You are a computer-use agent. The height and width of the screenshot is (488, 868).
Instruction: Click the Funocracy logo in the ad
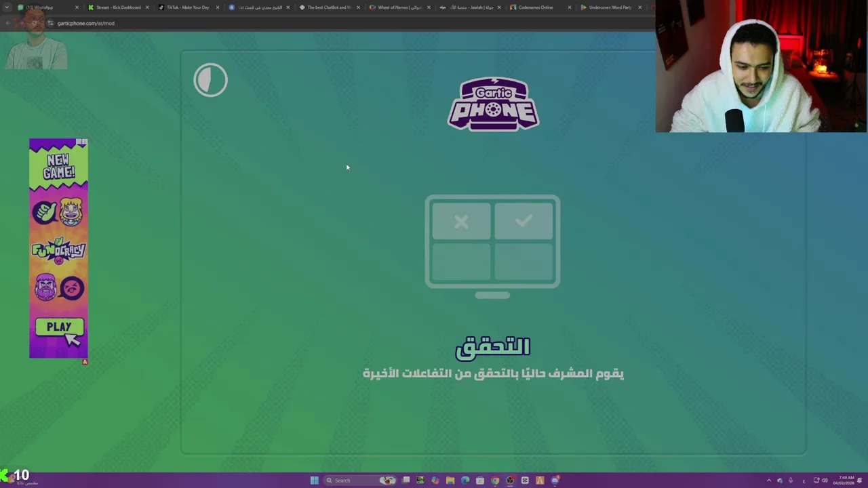[58, 250]
